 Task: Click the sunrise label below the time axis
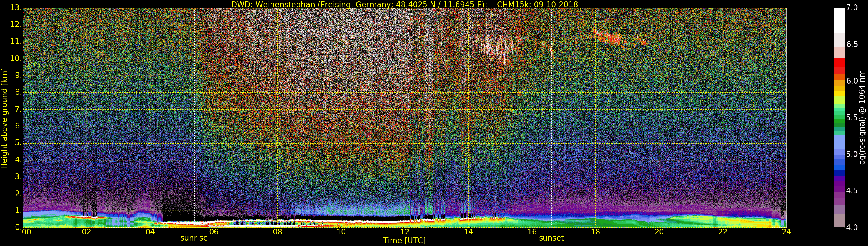pos(194,238)
